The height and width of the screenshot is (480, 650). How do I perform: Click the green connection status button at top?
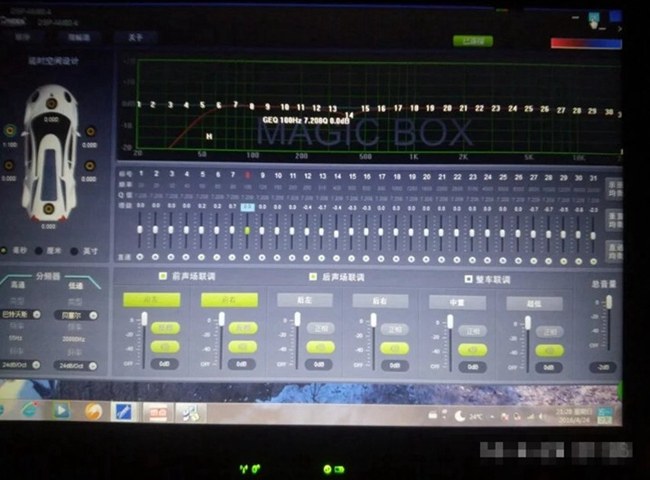tap(473, 41)
